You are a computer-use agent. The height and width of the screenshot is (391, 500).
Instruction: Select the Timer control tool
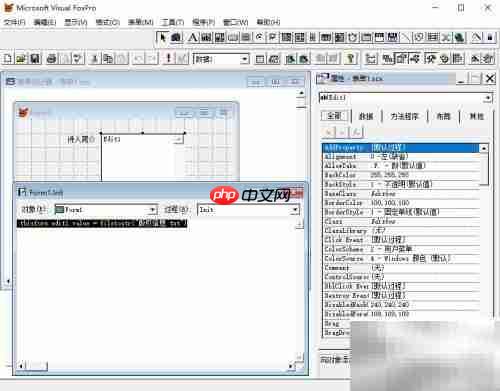coord(353,37)
